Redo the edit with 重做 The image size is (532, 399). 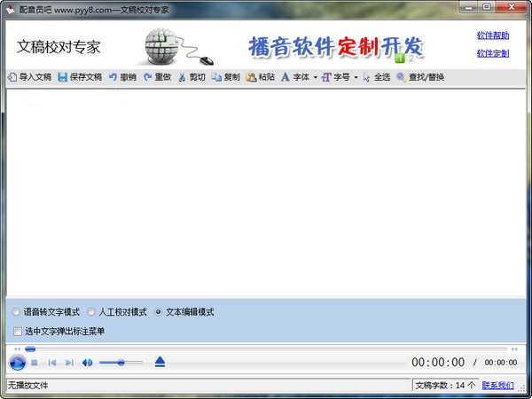[158, 77]
